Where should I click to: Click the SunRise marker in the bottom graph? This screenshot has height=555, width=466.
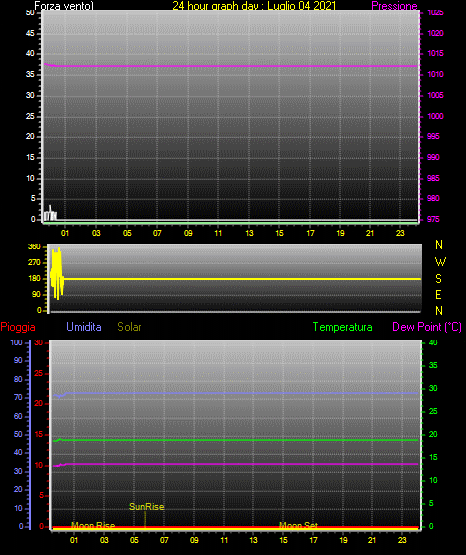coord(146,507)
